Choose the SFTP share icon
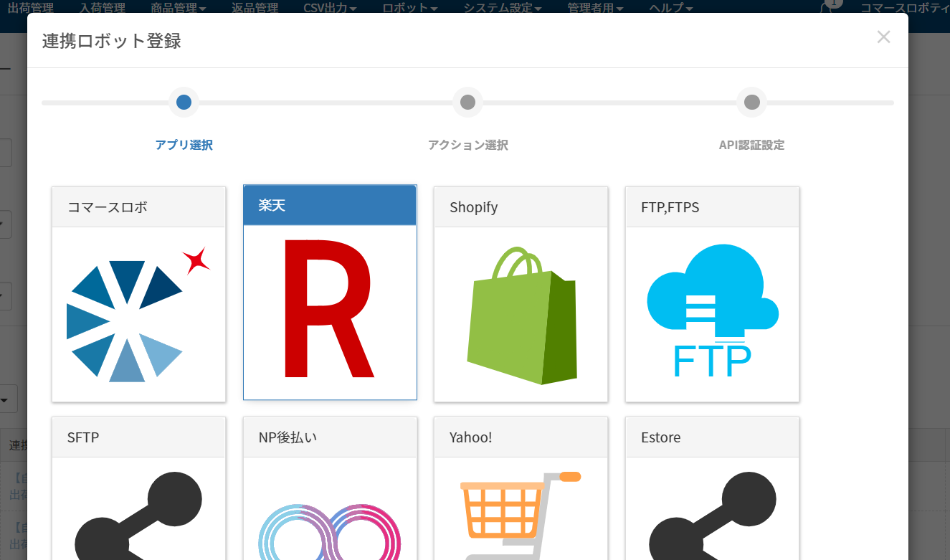Image resolution: width=950 pixels, height=560 pixels. (138, 515)
